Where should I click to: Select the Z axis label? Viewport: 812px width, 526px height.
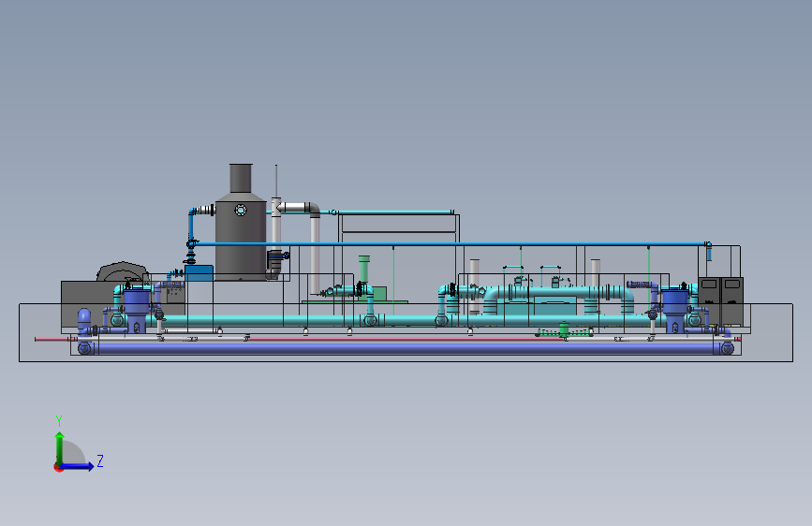pos(100,460)
